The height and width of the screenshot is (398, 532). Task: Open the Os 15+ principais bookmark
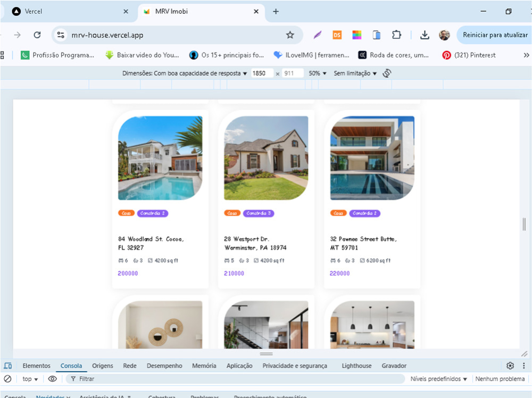tap(227, 55)
